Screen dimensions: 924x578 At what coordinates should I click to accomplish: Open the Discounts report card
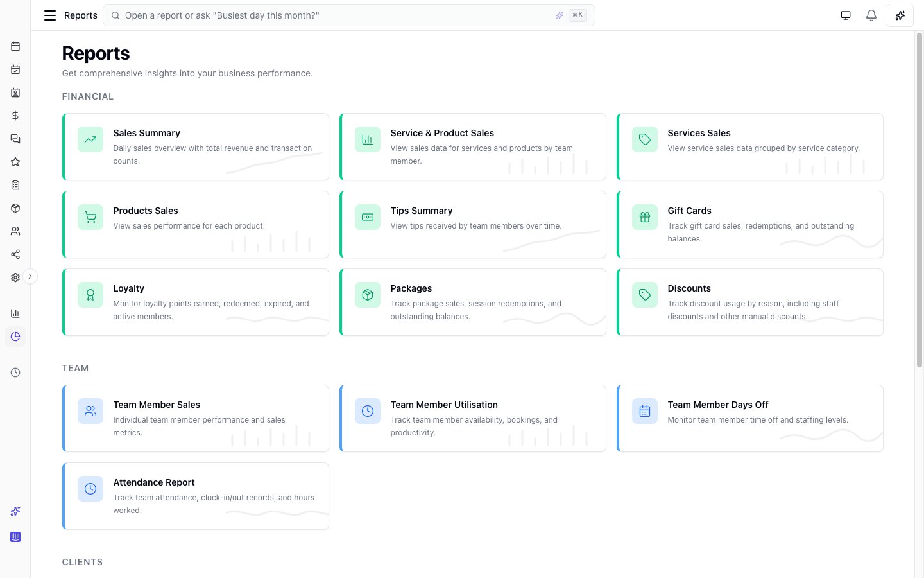tap(750, 302)
